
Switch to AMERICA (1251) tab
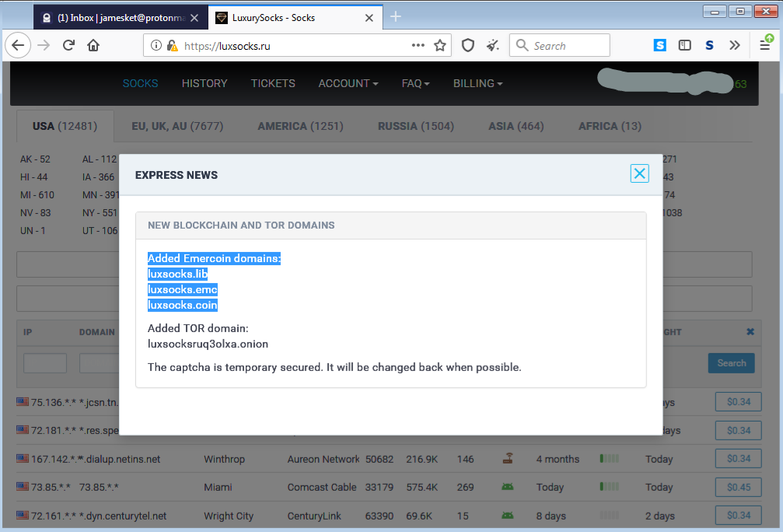301,126
